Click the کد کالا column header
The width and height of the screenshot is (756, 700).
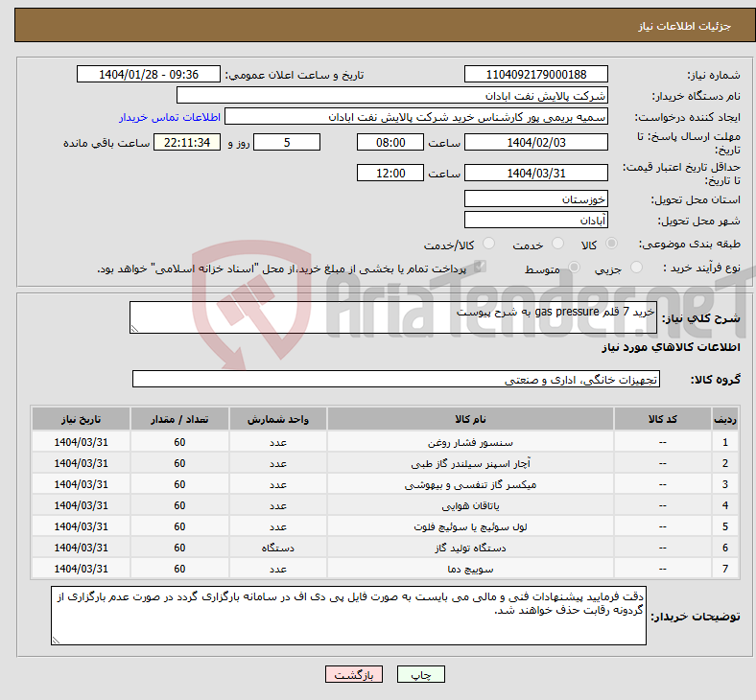tap(663, 419)
